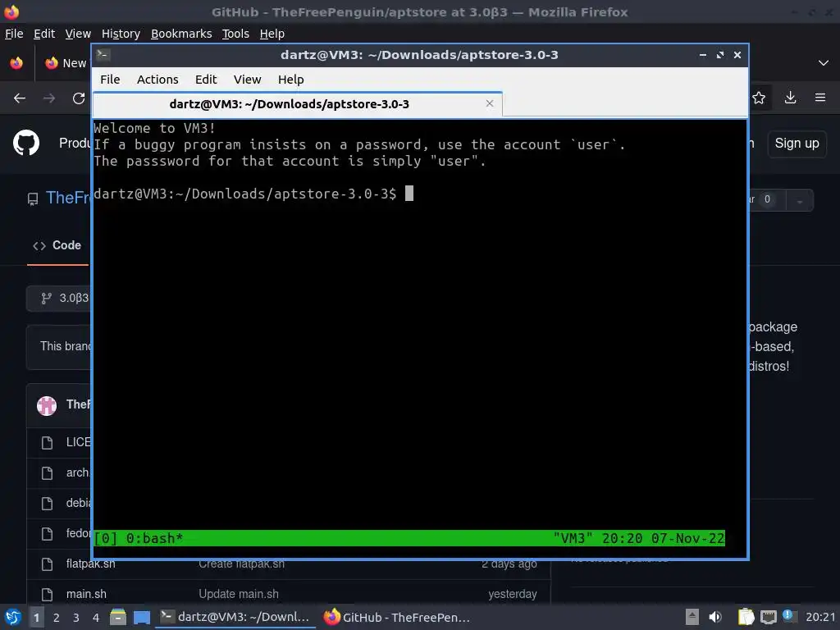Open the network status tray icon
The height and width of the screenshot is (630, 840).
[768, 618]
